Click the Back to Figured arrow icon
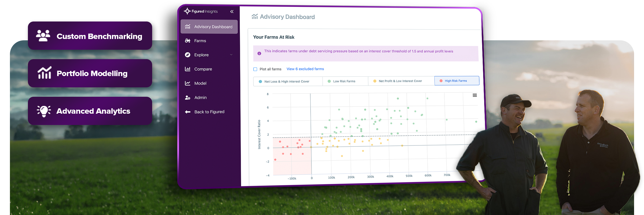644x215 pixels. tap(188, 112)
